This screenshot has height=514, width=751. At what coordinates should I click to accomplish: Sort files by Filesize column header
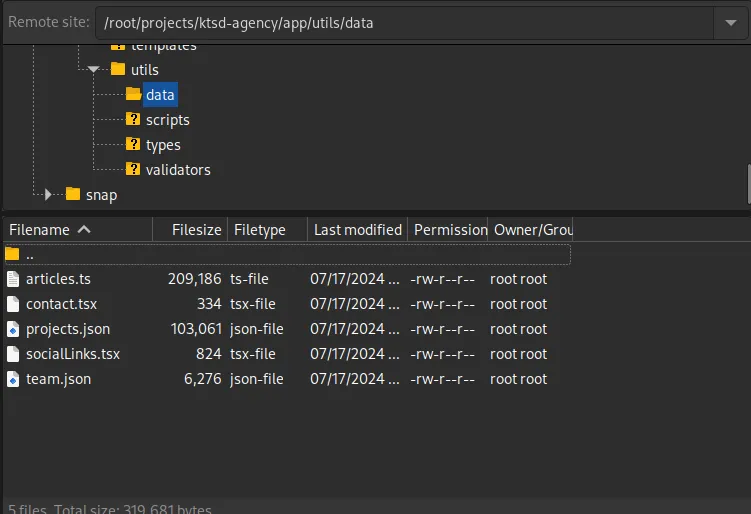(195, 229)
